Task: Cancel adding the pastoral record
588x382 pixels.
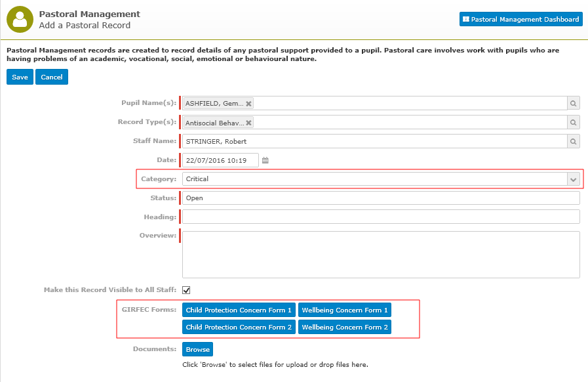Action: tap(52, 77)
